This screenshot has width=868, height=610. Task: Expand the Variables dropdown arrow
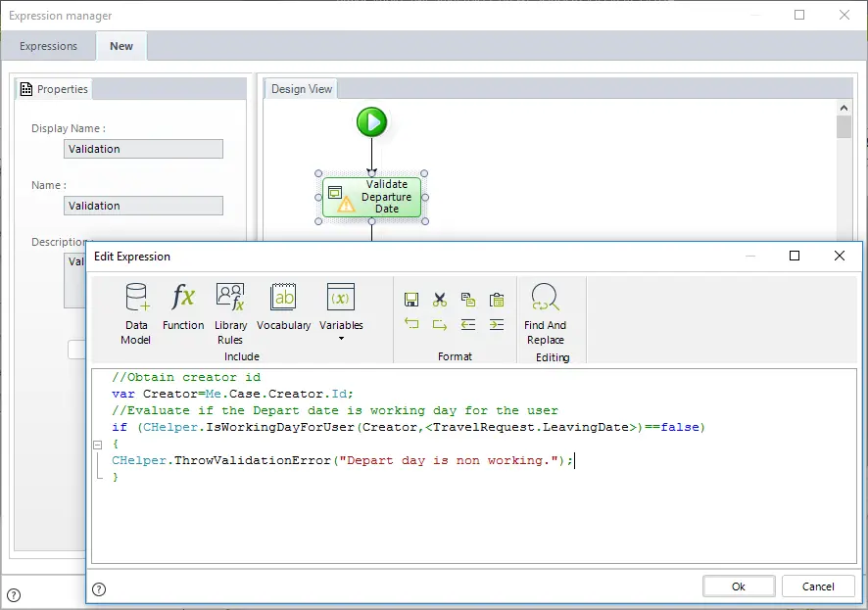(x=342, y=339)
